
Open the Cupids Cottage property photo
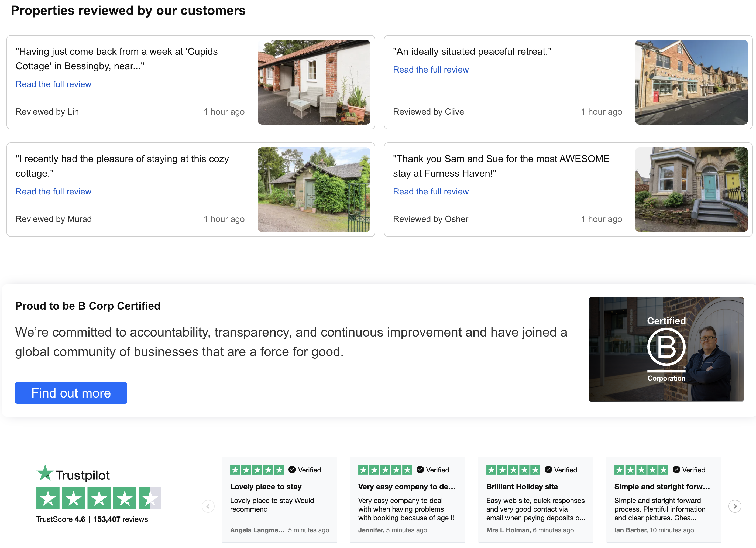coord(314,82)
